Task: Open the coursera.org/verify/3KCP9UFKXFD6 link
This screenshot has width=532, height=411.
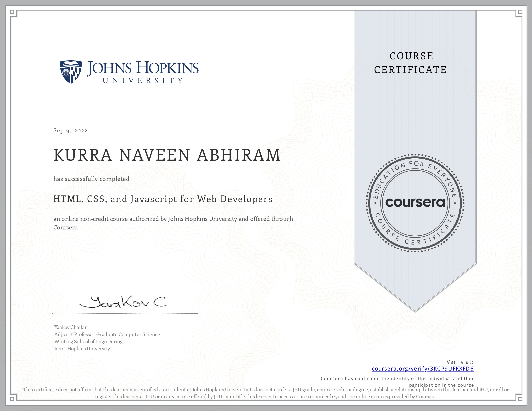Action: click(x=422, y=369)
